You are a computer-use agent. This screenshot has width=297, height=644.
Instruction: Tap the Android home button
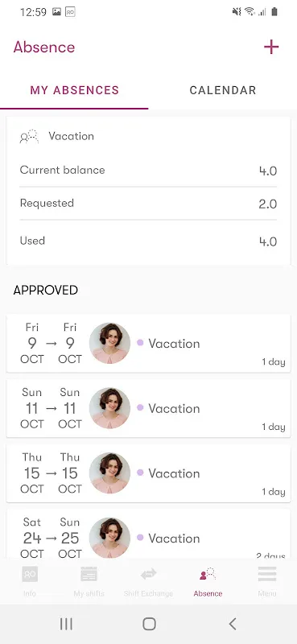click(149, 624)
